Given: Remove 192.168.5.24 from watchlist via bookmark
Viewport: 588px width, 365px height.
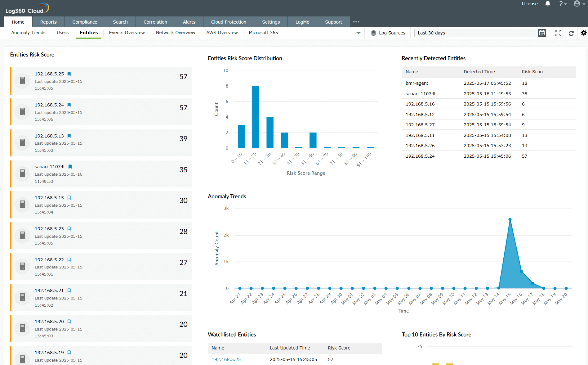Looking at the screenshot, I should click(x=69, y=105).
